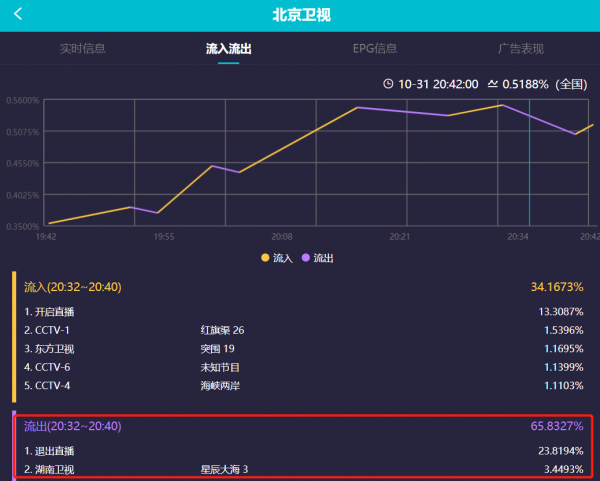Click the inflow total 34.1673%
This screenshot has height=481, width=600.
point(557,287)
